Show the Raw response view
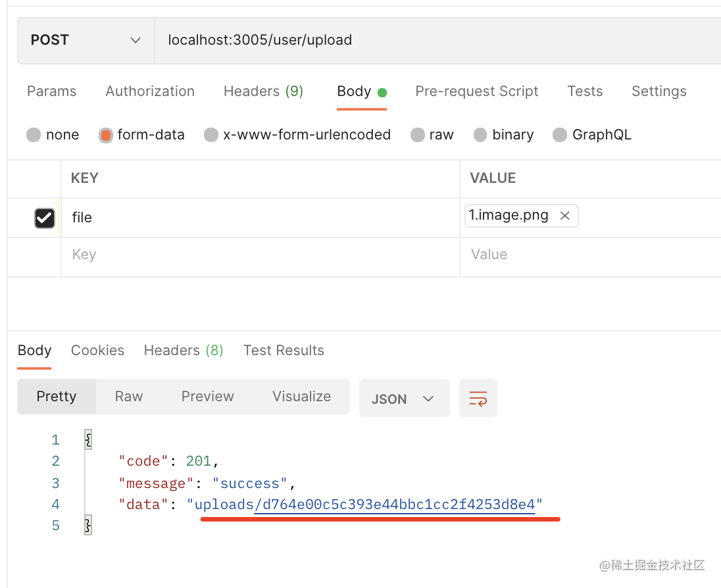This screenshot has height=588, width=721. tap(128, 397)
